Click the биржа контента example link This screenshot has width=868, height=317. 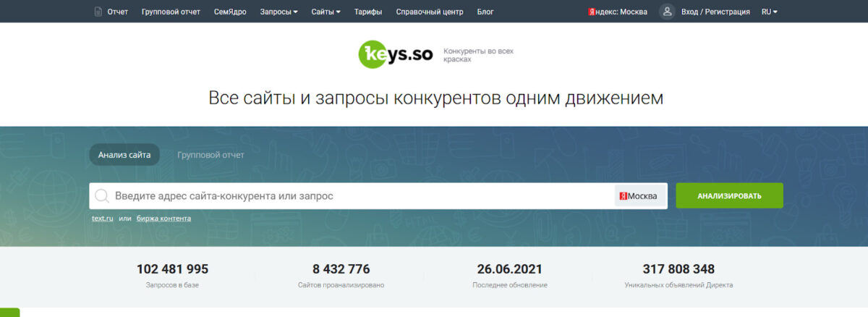(x=163, y=218)
